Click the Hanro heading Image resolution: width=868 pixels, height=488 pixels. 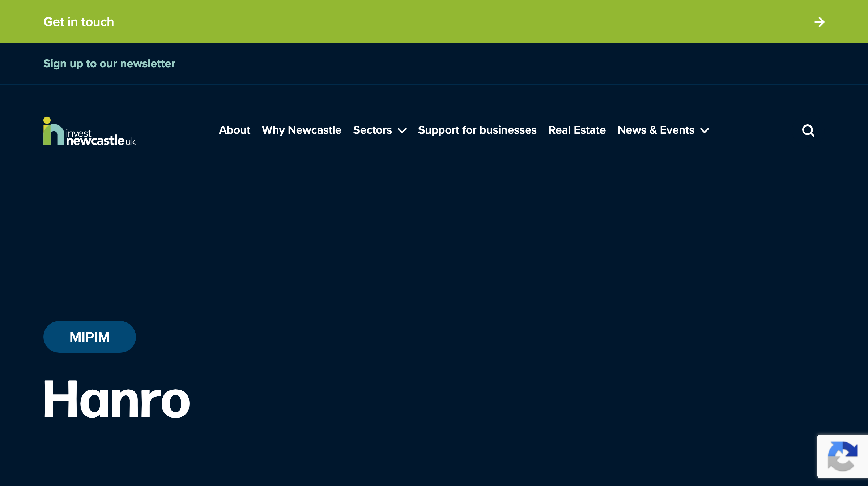(116, 399)
